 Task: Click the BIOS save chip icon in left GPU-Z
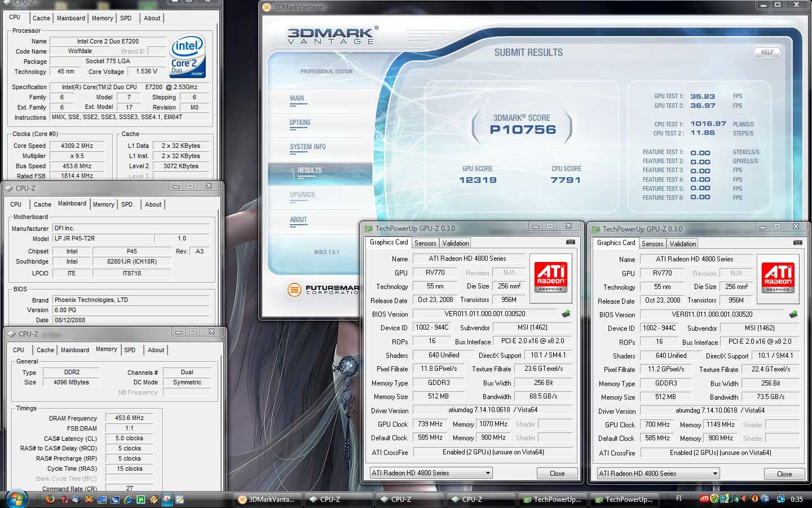pyautogui.click(x=566, y=314)
